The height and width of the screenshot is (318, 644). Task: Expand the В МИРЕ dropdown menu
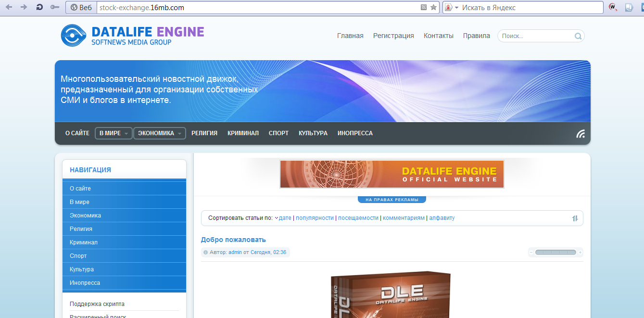point(114,133)
